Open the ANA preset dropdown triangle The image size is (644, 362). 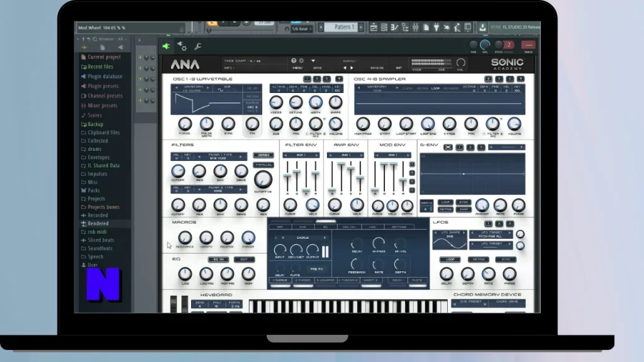pyautogui.click(x=313, y=61)
